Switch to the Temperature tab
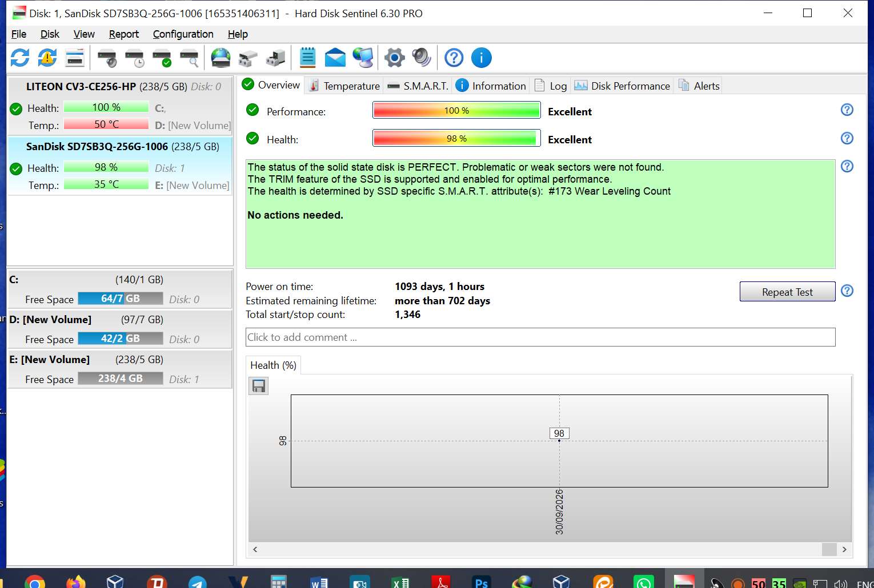The width and height of the screenshot is (874, 588). pos(344,86)
